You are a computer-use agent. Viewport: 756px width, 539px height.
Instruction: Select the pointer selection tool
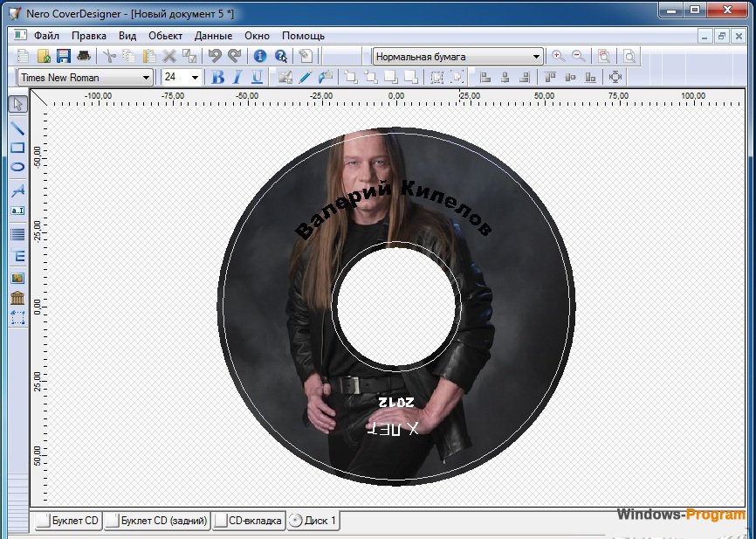point(17,104)
